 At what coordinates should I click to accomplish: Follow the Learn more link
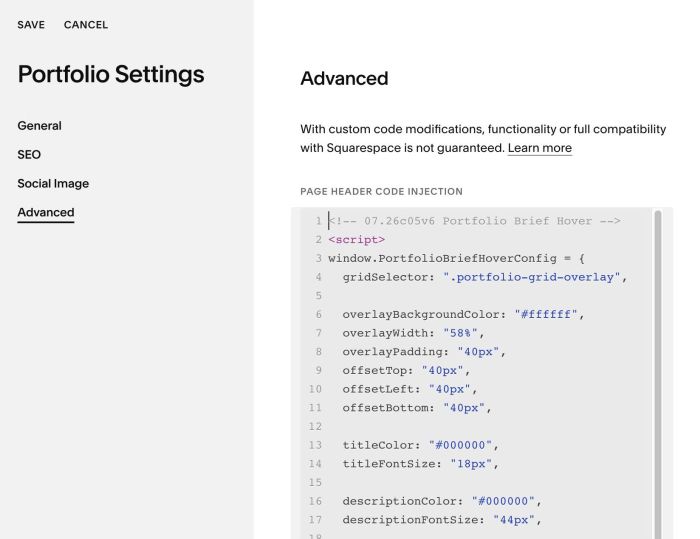tap(540, 148)
